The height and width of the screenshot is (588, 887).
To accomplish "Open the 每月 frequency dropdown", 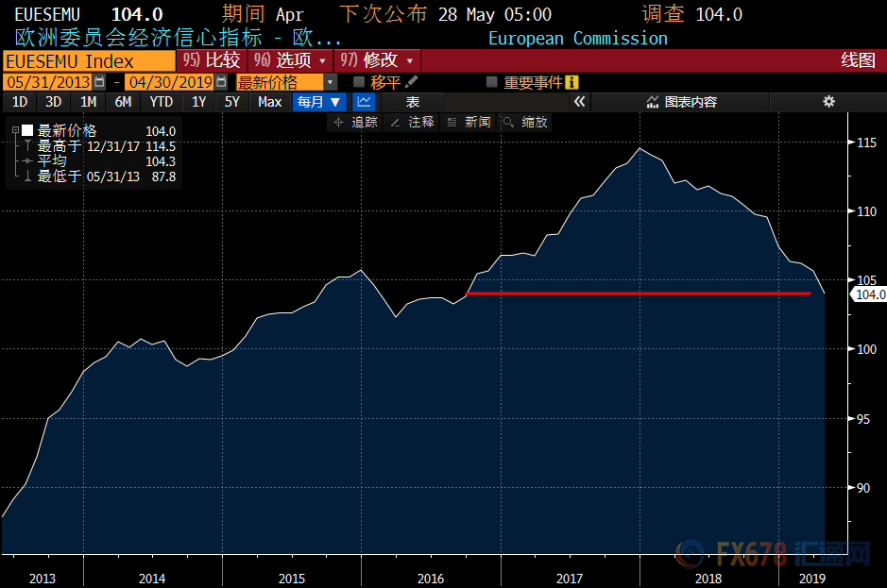I will click(319, 102).
